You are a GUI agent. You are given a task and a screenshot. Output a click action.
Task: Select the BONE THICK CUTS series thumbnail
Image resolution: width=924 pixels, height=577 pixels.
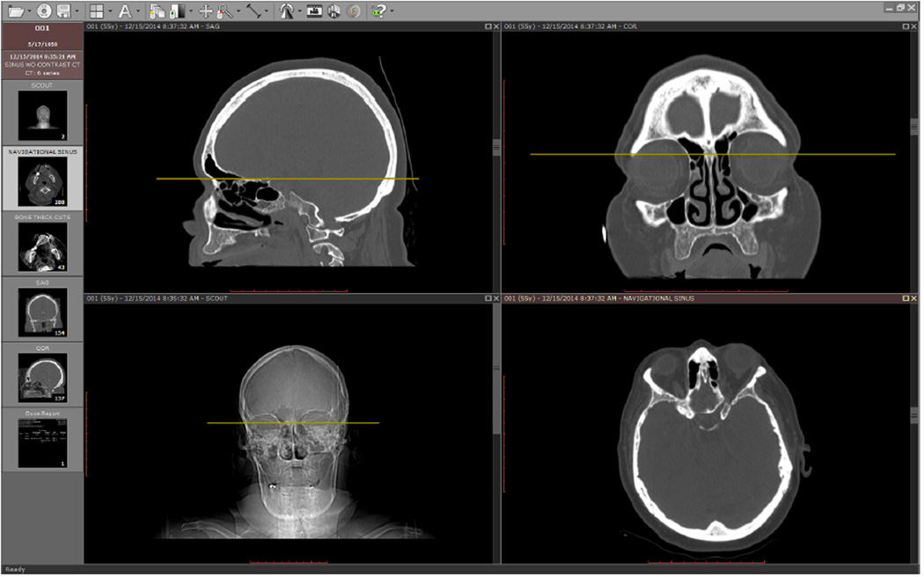42,247
